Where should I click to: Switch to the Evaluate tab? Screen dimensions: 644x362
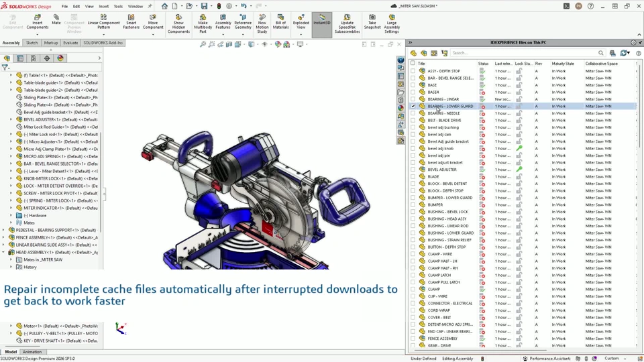(70, 43)
